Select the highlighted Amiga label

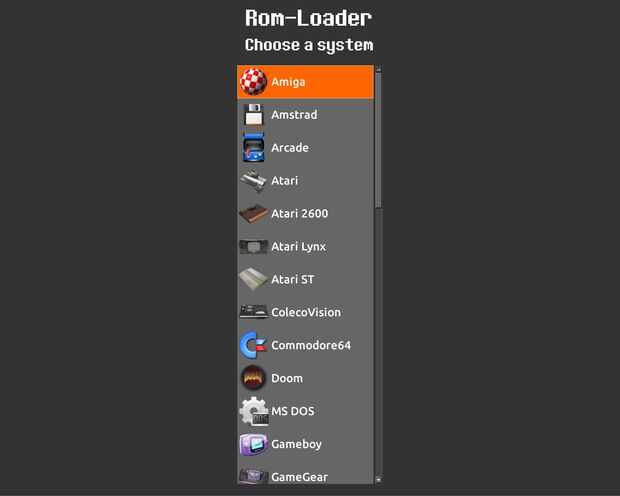pyautogui.click(x=288, y=82)
